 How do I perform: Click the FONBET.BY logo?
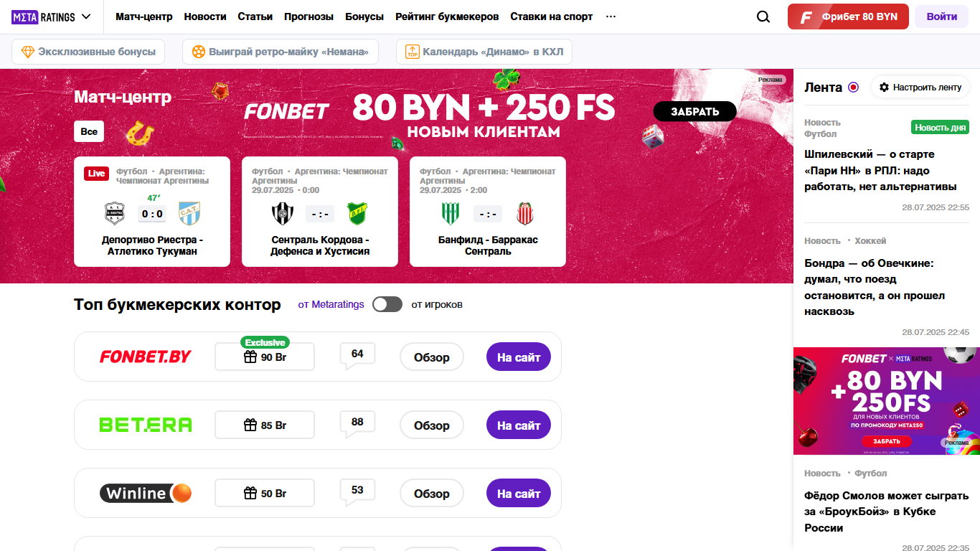[x=146, y=357]
